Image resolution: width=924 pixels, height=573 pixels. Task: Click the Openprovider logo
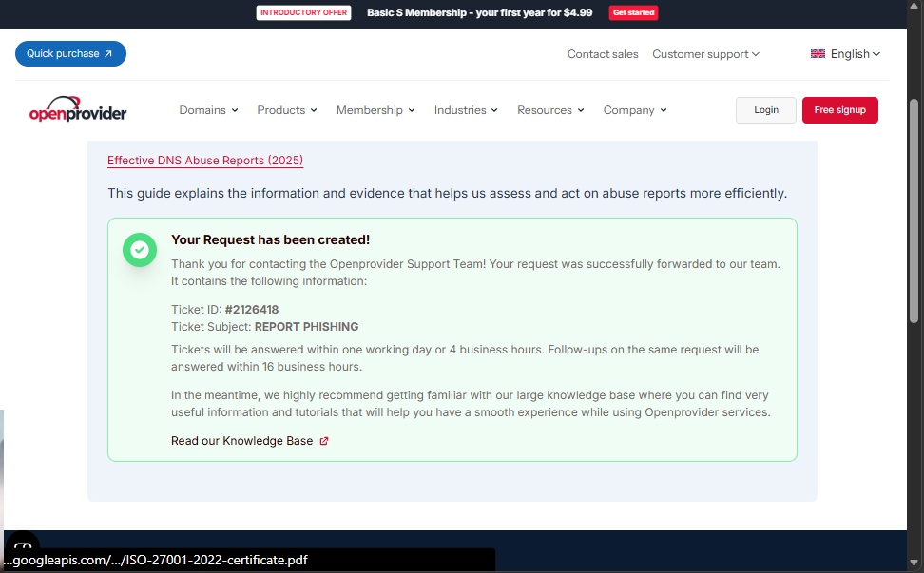tap(78, 109)
